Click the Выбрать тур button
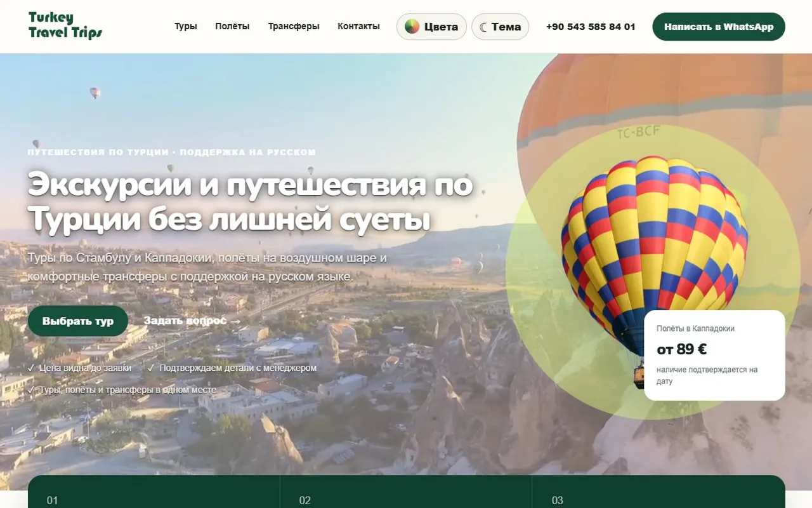The width and height of the screenshot is (812, 508). [78, 321]
